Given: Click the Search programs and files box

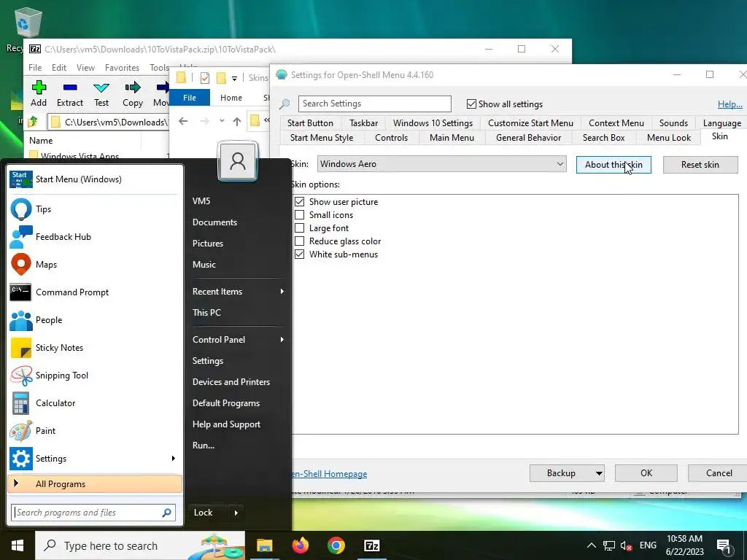Looking at the screenshot, I should [x=93, y=513].
